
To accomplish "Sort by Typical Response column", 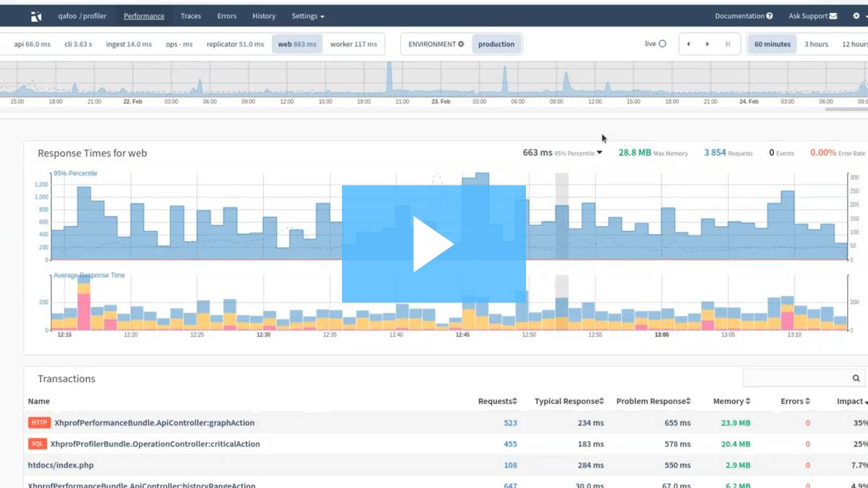I will 569,401.
